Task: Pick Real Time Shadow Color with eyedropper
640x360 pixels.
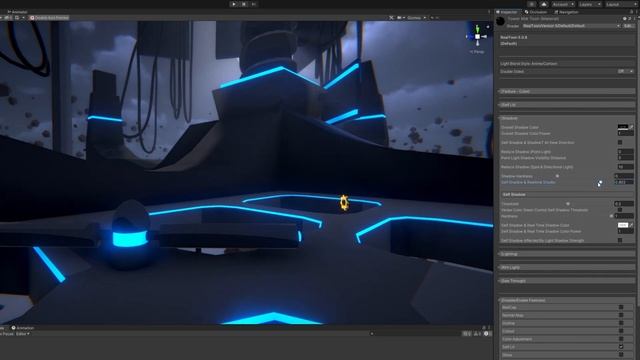Action: (631, 225)
